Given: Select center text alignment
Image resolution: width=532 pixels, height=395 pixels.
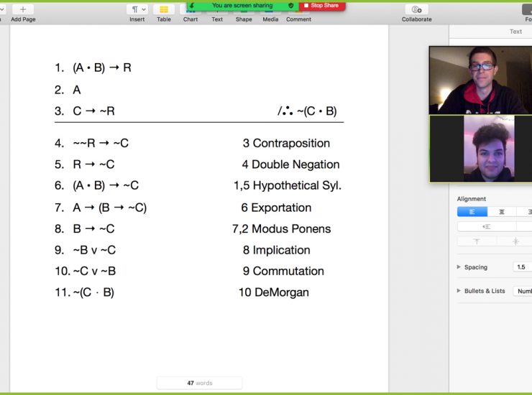Looking at the screenshot, I should pos(502,212).
